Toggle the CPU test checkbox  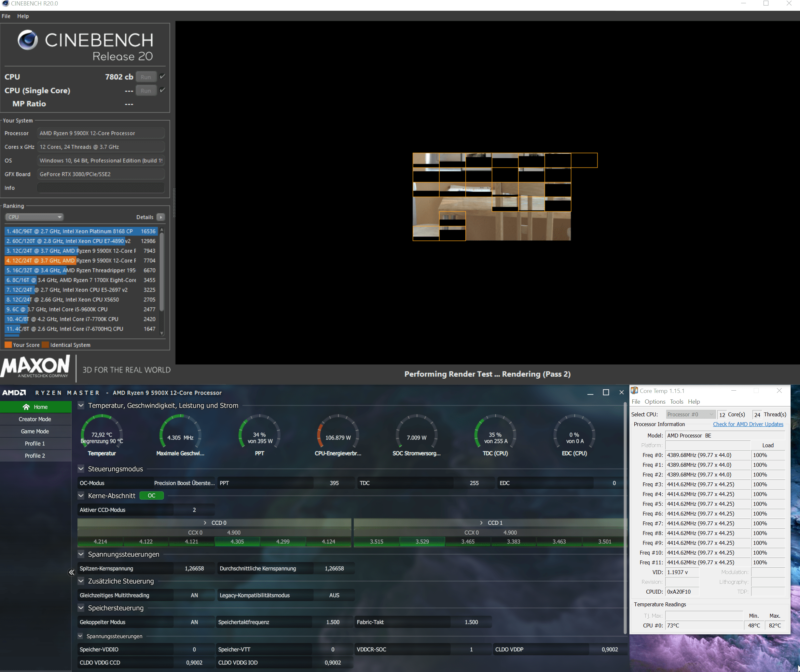pyautogui.click(x=162, y=76)
